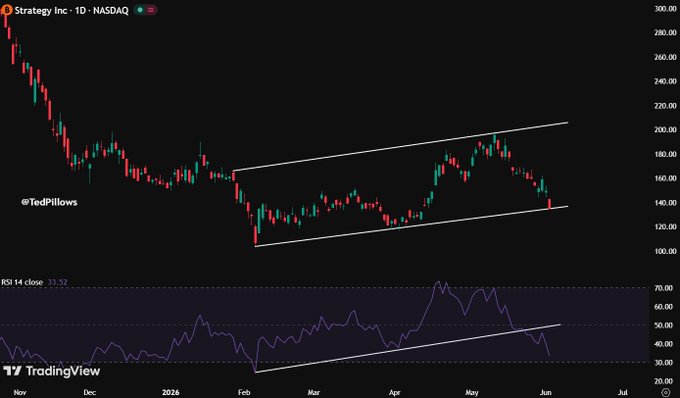680x398 pixels.
Task: Select the RSI rising trend line
Action: 408,348
